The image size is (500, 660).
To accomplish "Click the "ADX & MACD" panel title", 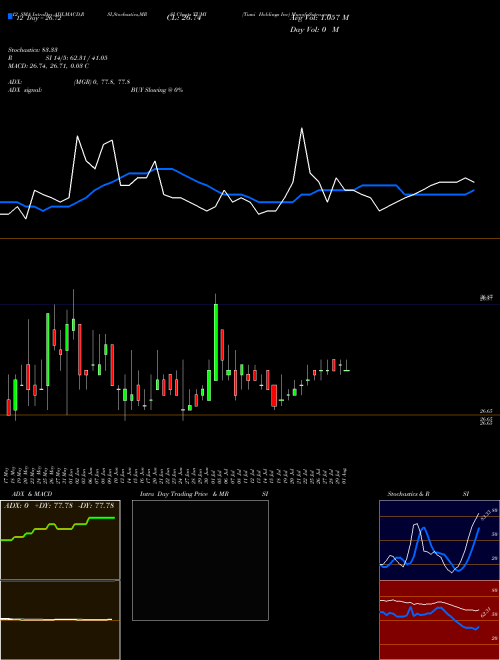I will (x=32, y=494).
